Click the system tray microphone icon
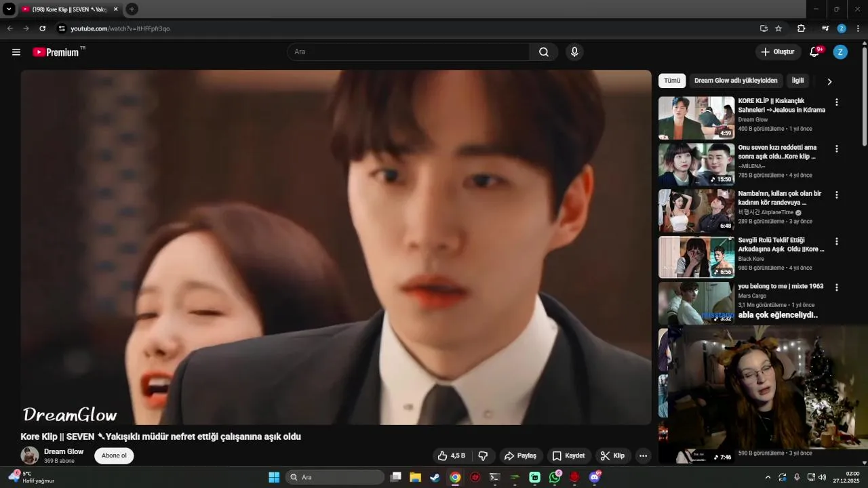 797,477
